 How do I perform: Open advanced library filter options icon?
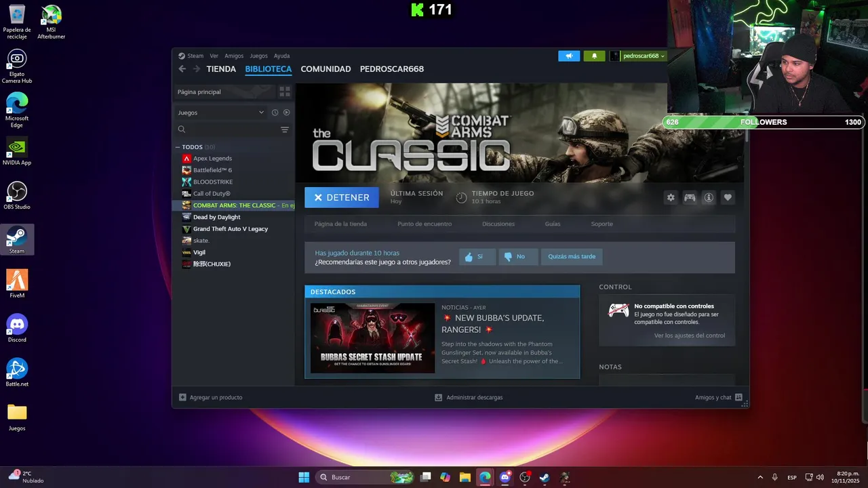pyautogui.click(x=285, y=129)
